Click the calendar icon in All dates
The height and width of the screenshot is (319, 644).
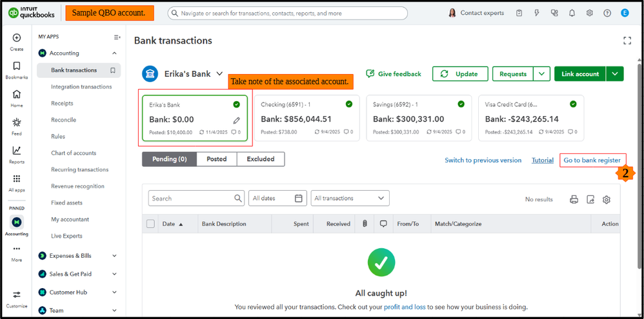click(299, 198)
